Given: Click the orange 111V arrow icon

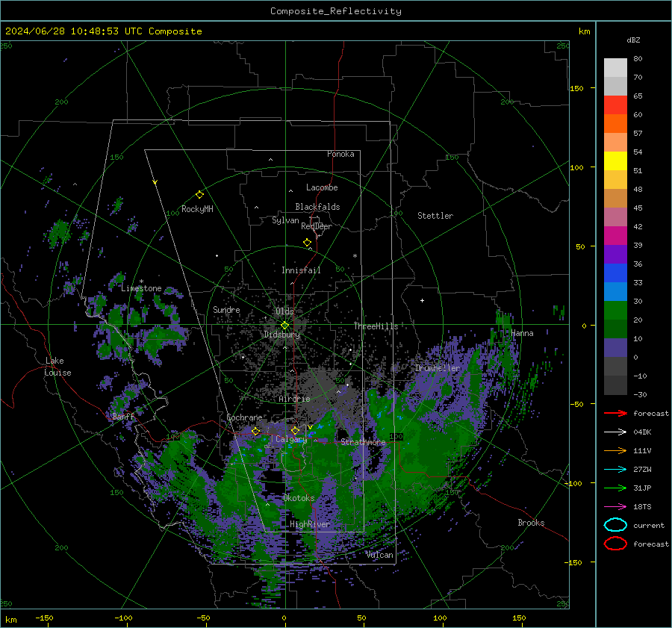Looking at the screenshot, I should coord(615,450).
